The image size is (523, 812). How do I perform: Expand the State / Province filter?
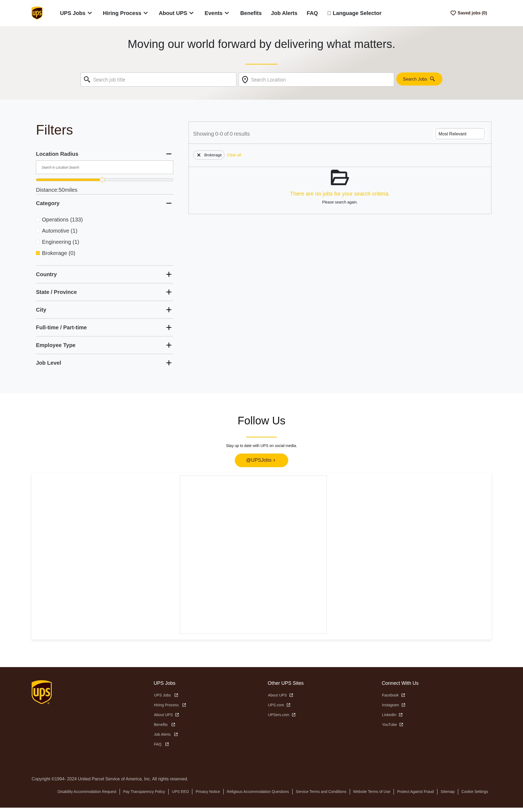[x=169, y=292]
